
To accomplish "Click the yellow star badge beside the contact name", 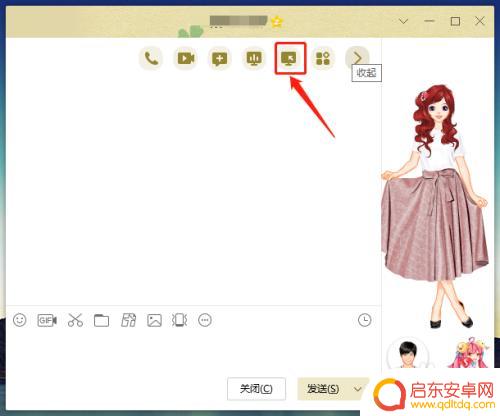I will 277,22.
